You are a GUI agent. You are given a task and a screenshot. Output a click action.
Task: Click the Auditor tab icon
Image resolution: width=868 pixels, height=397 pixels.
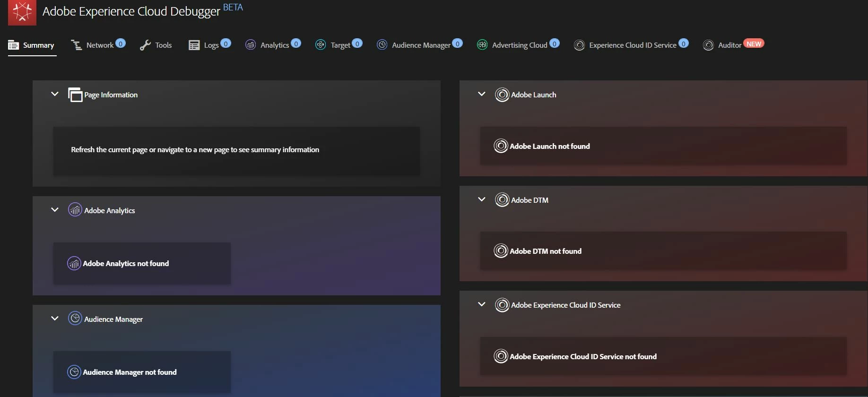708,45
